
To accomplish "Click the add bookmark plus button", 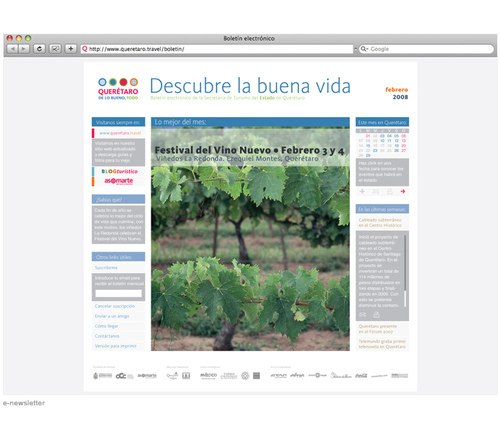I will pyautogui.click(x=70, y=49).
